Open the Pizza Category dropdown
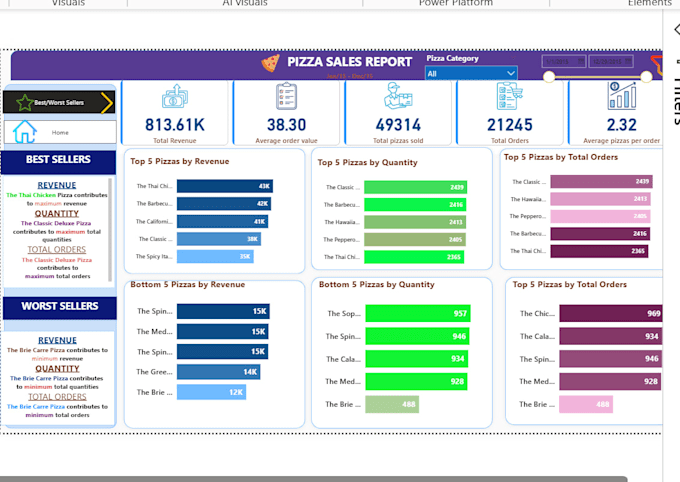The height and width of the screenshot is (482, 680). [471, 73]
